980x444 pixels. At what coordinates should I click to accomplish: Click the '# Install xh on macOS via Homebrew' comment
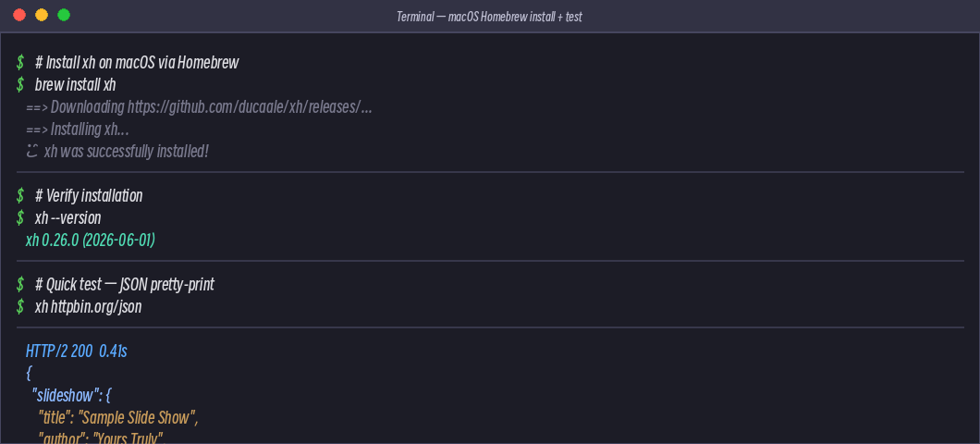(x=137, y=63)
